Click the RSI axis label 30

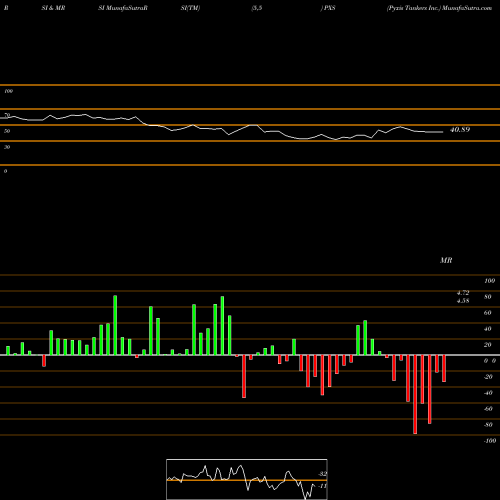[7, 147]
